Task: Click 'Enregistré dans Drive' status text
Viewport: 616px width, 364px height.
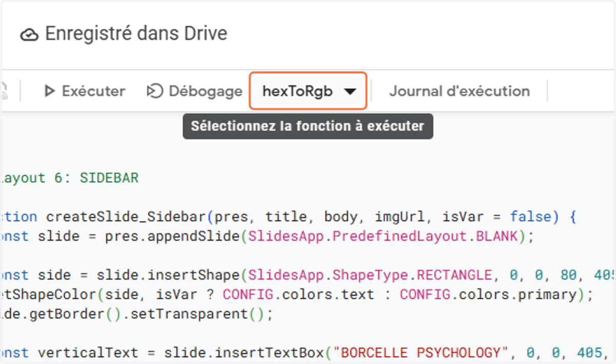Action: 136,34
